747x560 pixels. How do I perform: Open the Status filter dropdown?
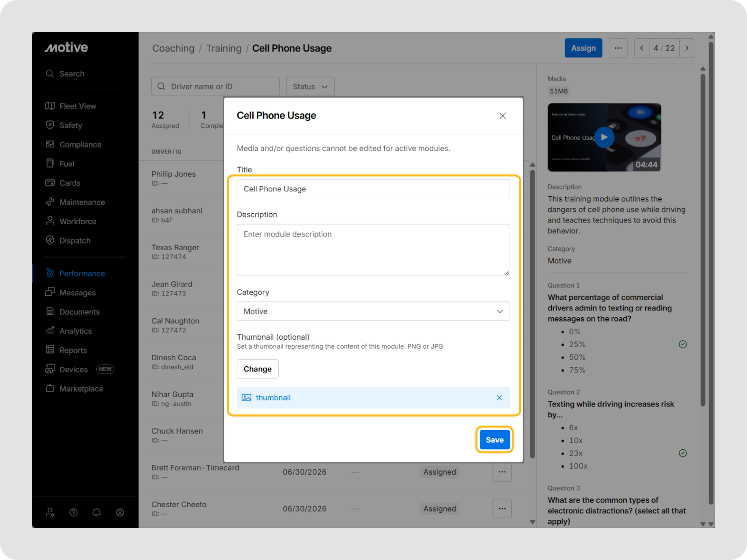coord(310,86)
